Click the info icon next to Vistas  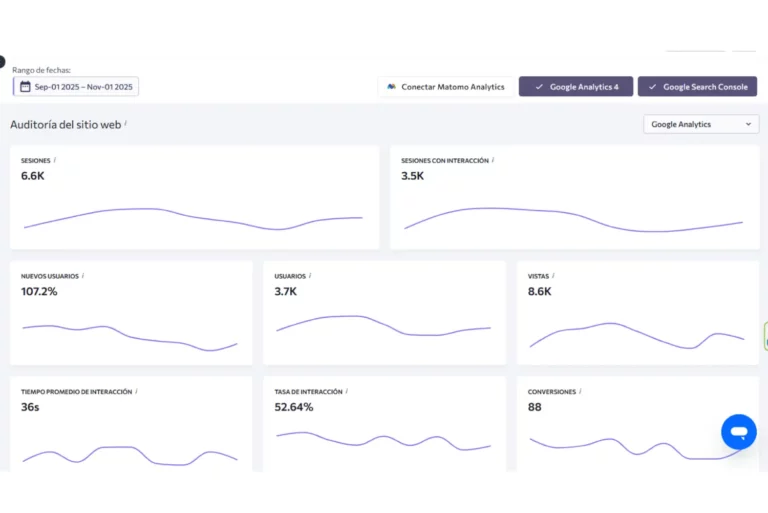tap(553, 276)
